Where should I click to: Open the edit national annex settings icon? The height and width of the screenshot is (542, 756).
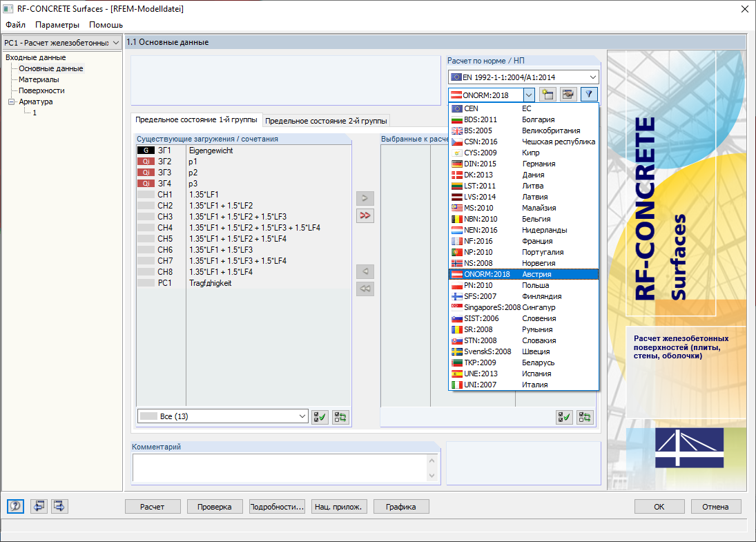568,95
